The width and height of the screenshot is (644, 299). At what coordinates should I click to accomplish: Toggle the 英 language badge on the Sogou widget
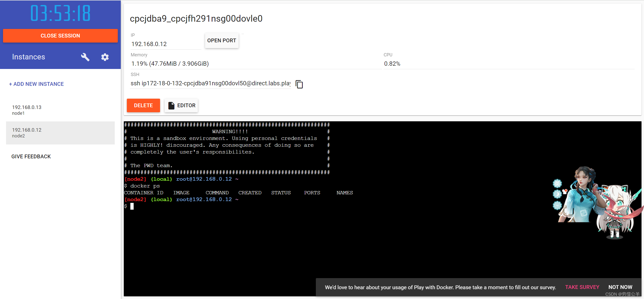557,183
